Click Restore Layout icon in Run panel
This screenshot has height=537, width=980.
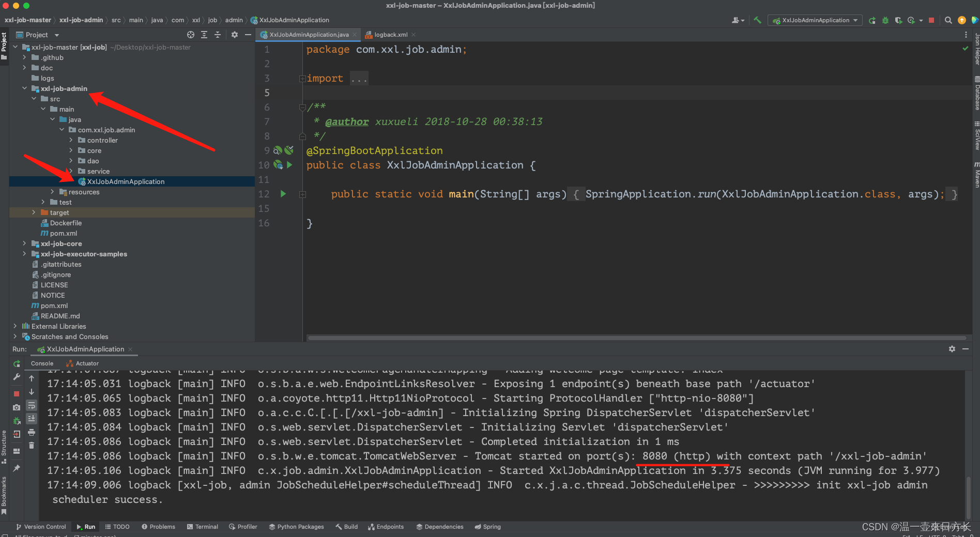17,451
